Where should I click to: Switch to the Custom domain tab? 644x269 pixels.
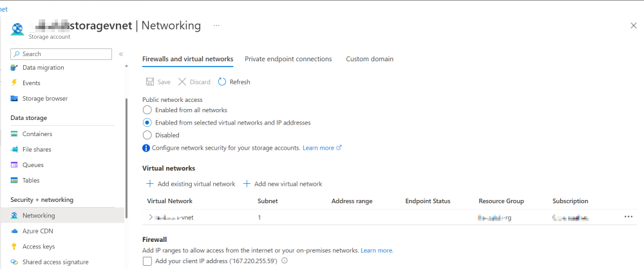(369, 59)
